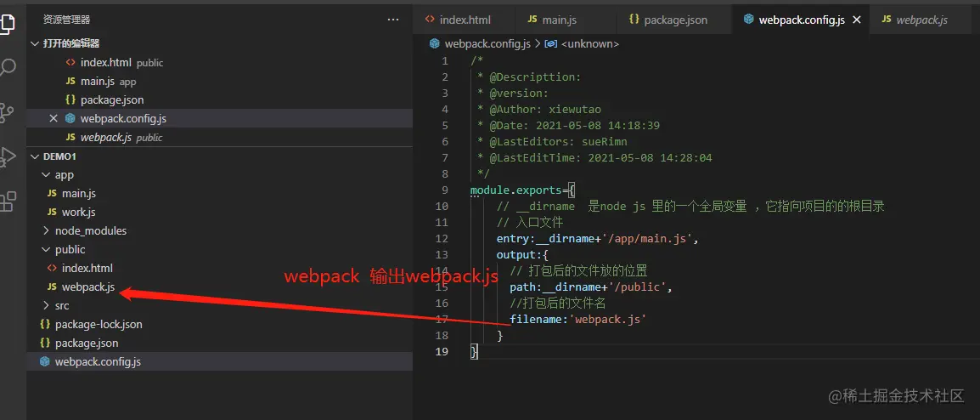
Task: Click the module.exports line in editor
Action: tap(522, 190)
